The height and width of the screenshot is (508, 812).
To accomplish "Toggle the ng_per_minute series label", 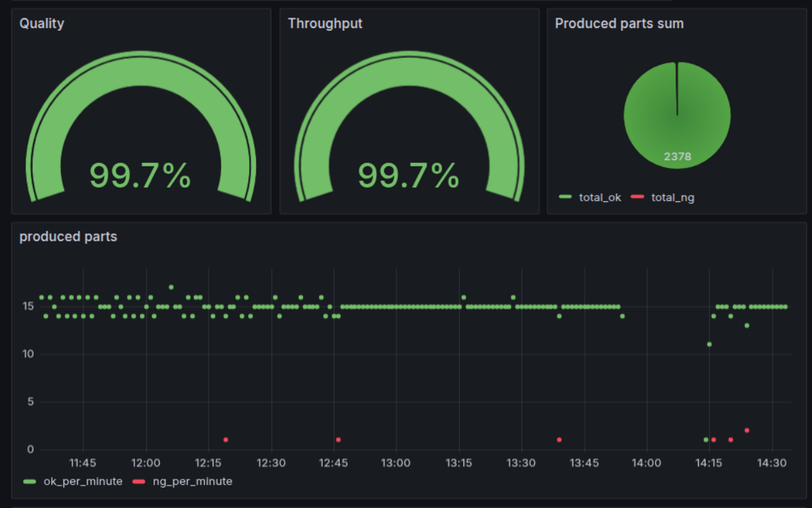I will 192,481.
